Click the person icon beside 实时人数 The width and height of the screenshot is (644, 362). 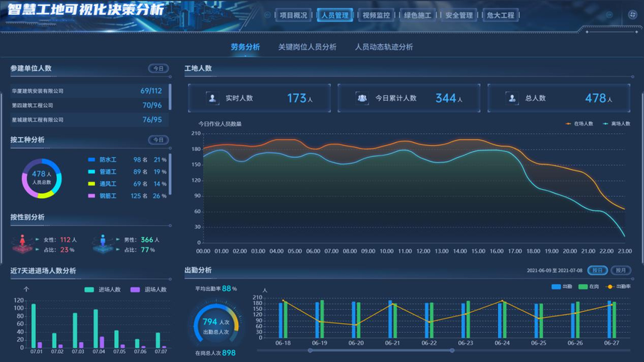[213, 98]
